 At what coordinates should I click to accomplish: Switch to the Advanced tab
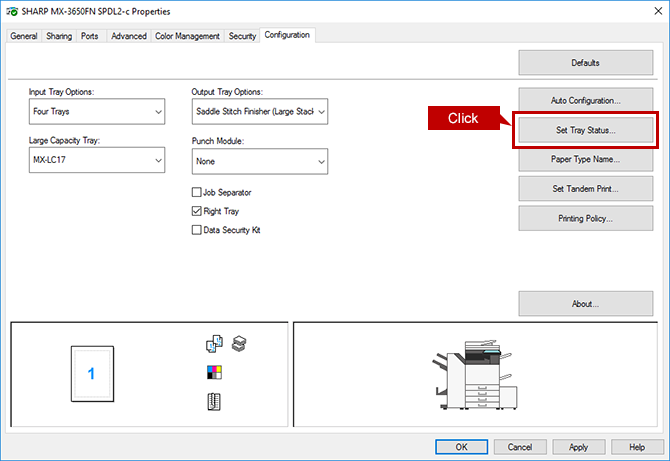129,36
